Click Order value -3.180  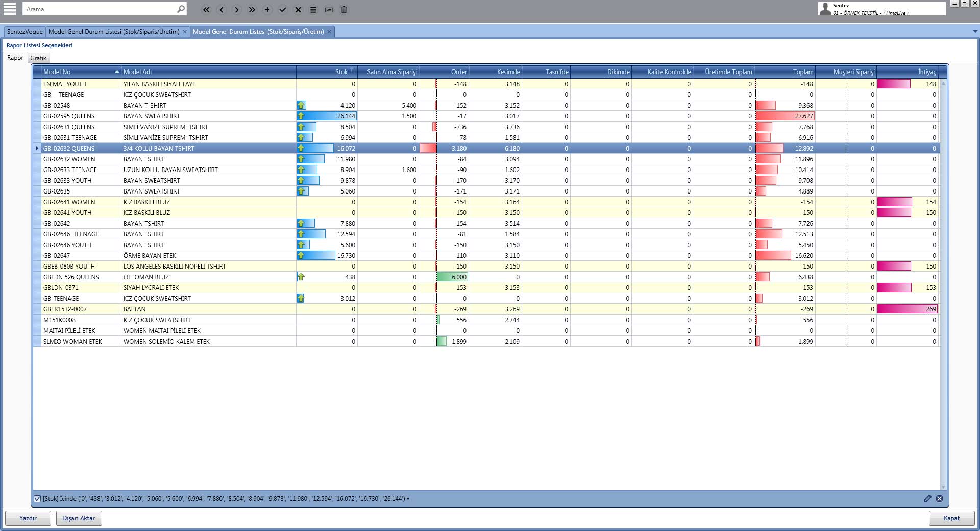click(444, 148)
